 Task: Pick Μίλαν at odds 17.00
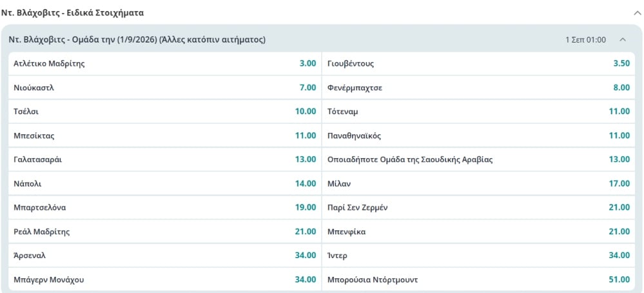tap(478, 184)
